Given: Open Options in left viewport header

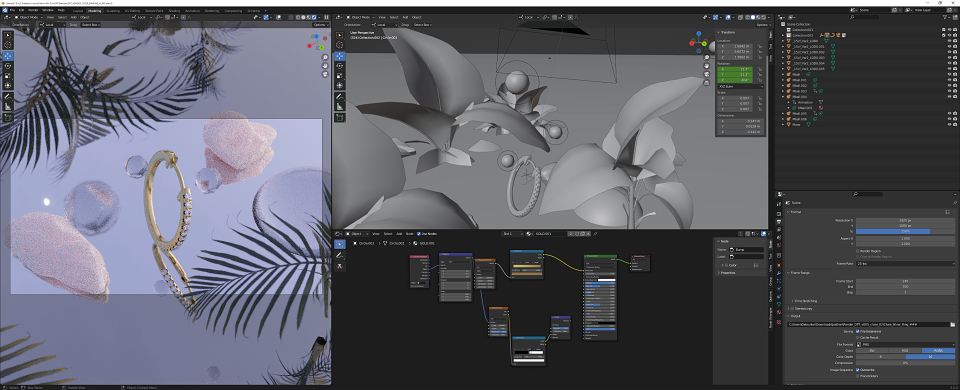Looking at the screenshot, I should 320,24.
